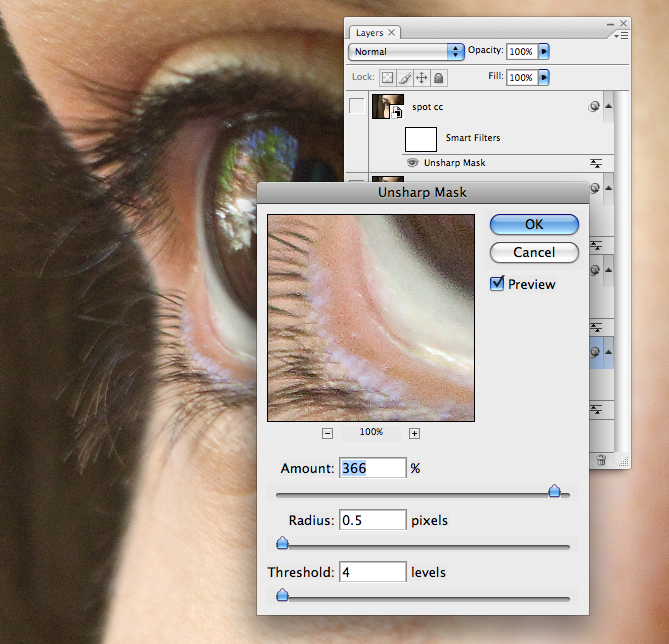Click OK in the Unsharp Mask dialog
669x644 pixels.
(534, 224)
